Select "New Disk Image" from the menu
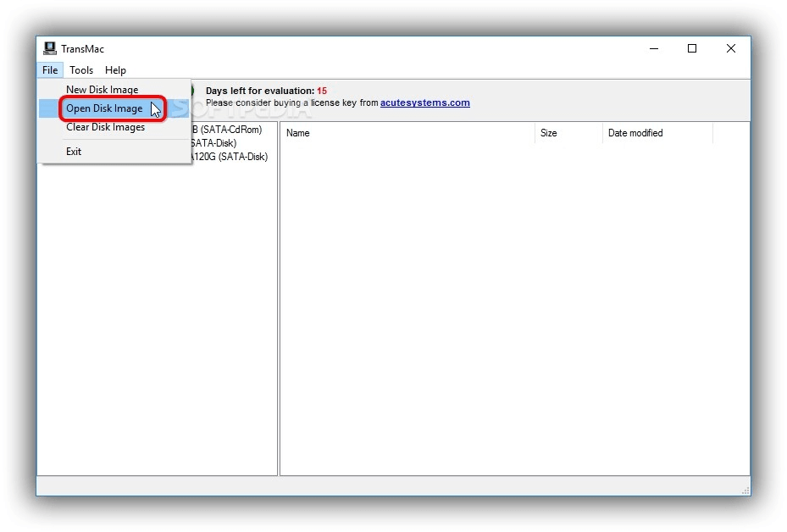 pyautogui.click(x=102, y=89)
